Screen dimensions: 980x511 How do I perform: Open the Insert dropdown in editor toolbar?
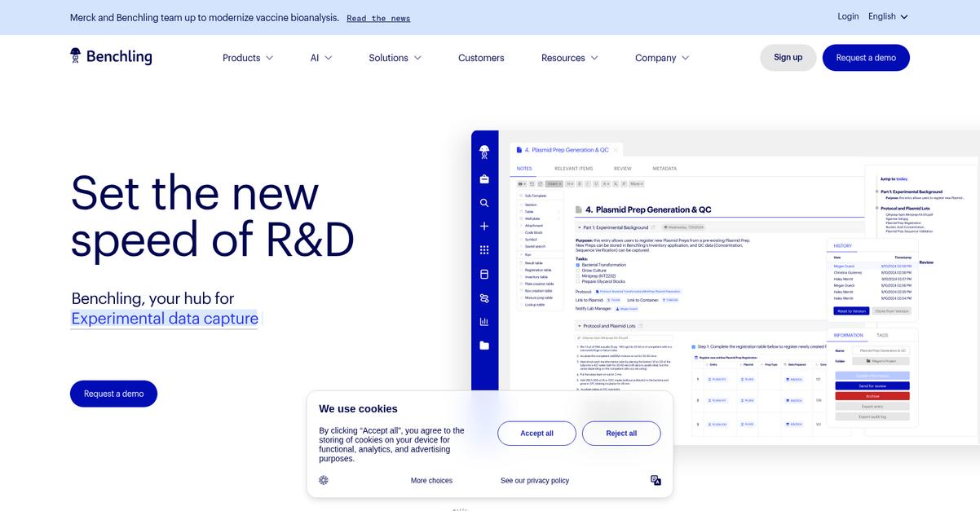(554, 183)
